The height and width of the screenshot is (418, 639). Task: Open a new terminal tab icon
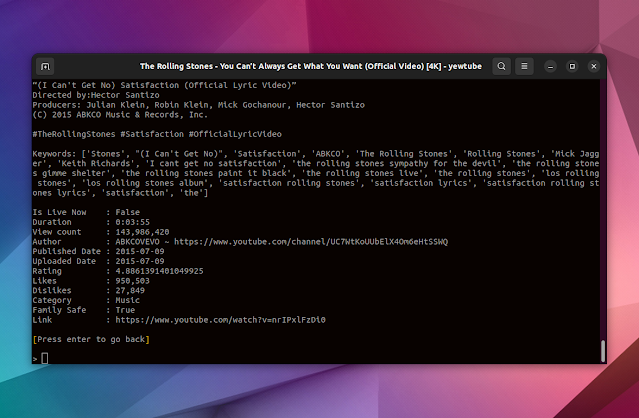[45, 66]
